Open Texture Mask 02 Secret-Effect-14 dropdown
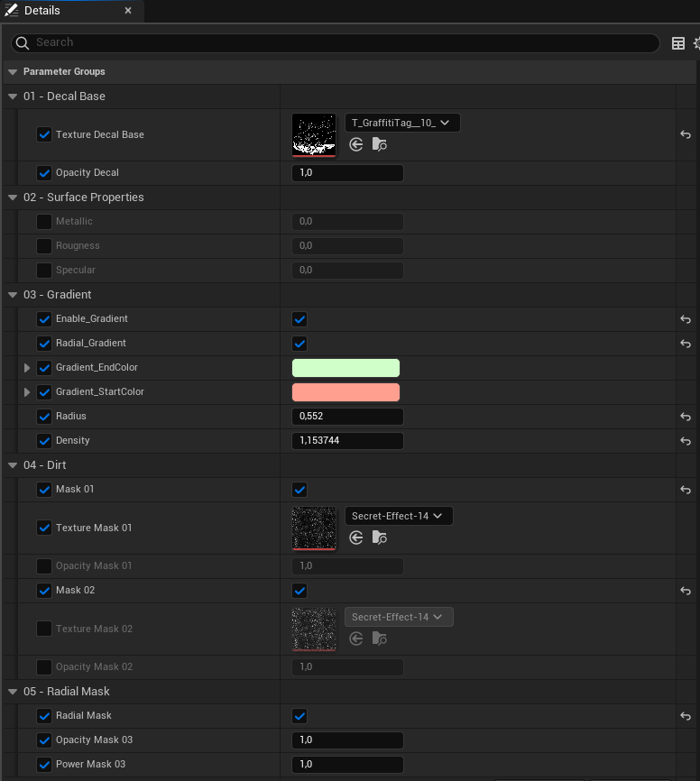Screen dimensions: 700x781 399,617
